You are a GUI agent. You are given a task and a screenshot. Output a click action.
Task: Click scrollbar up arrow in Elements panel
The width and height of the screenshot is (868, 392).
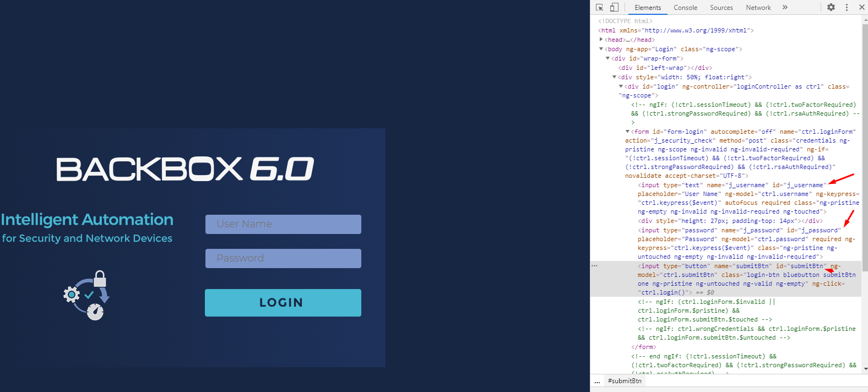coord(865,20)
